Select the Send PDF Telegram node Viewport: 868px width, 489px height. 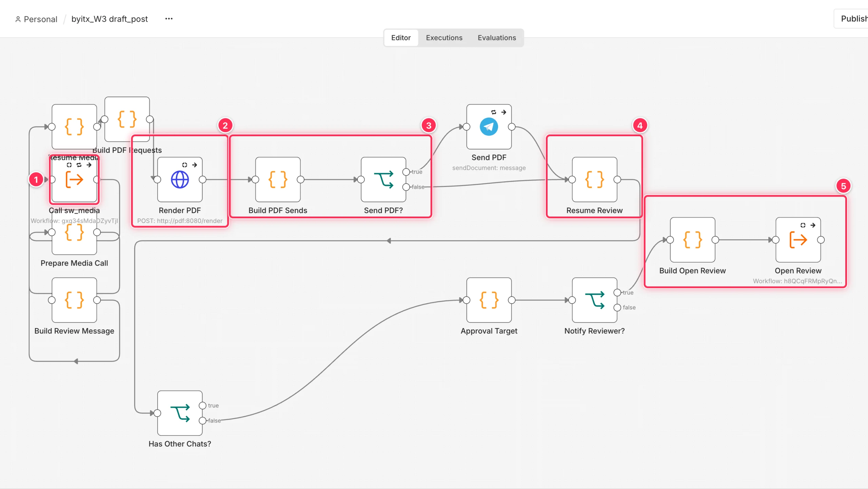point(489,127)
